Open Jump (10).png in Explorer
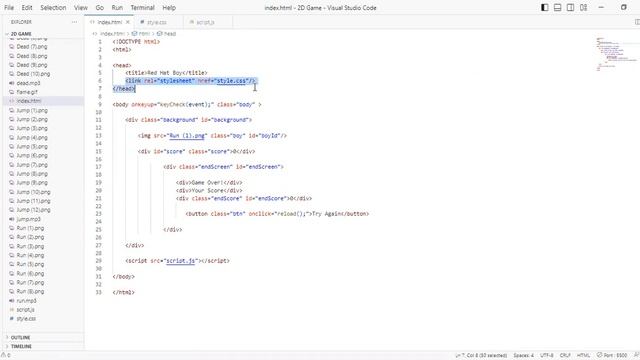Viewport: 640px width, 360px height. (x=33, y=192)
